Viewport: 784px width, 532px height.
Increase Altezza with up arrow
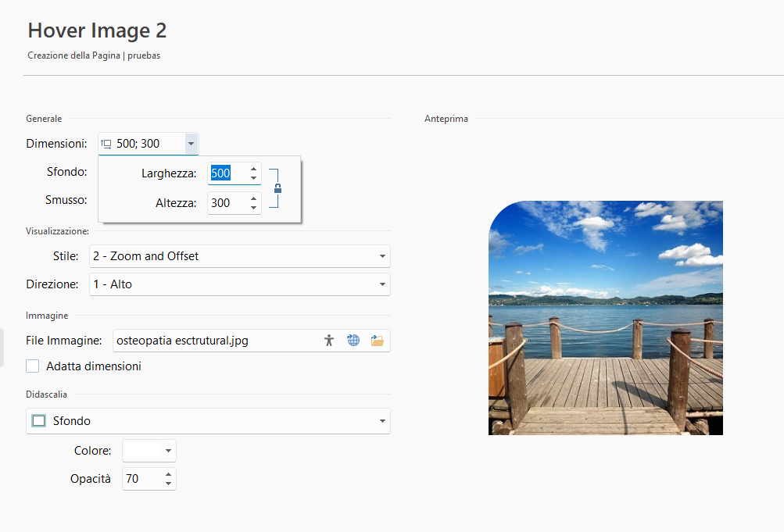click(253, 198)
